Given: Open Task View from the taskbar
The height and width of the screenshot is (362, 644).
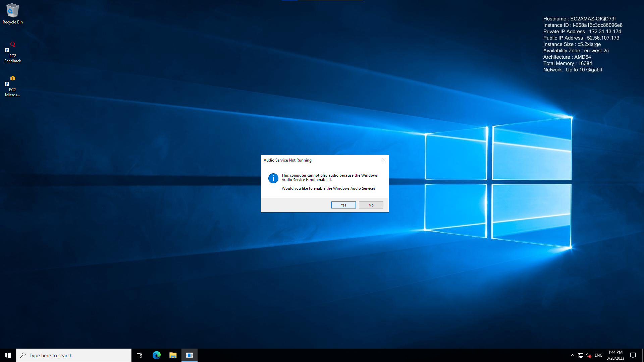Looking at the screenshot, I should [x=140, y=355].
